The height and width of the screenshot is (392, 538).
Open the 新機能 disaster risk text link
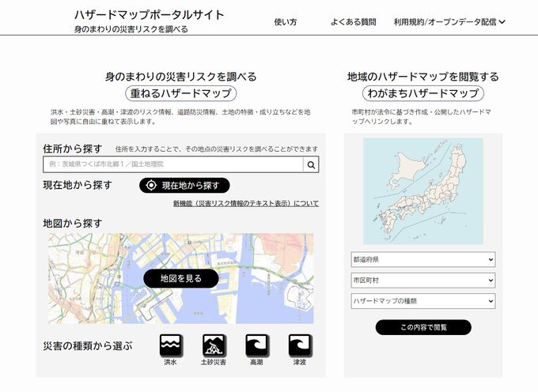click(x=245, y=203)
